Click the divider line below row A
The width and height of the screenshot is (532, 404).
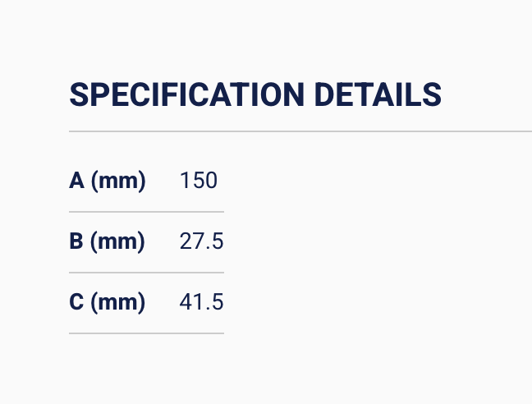point(146,212)
